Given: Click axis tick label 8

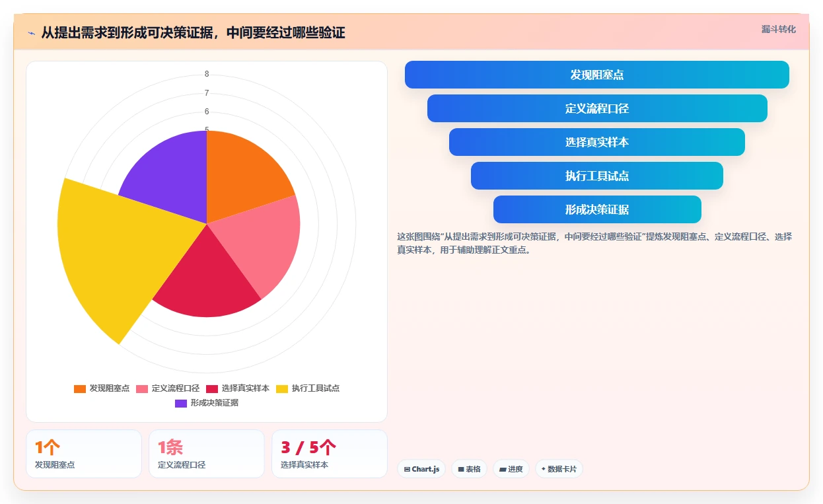Looking at the screenshot, I should (207, 74).
